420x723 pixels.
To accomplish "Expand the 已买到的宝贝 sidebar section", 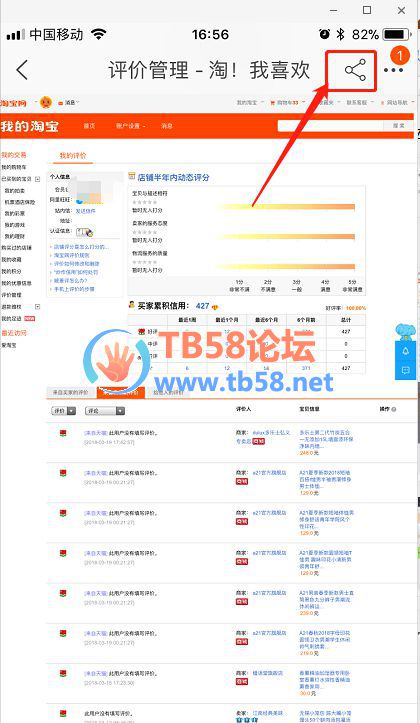I will (38, 179).
